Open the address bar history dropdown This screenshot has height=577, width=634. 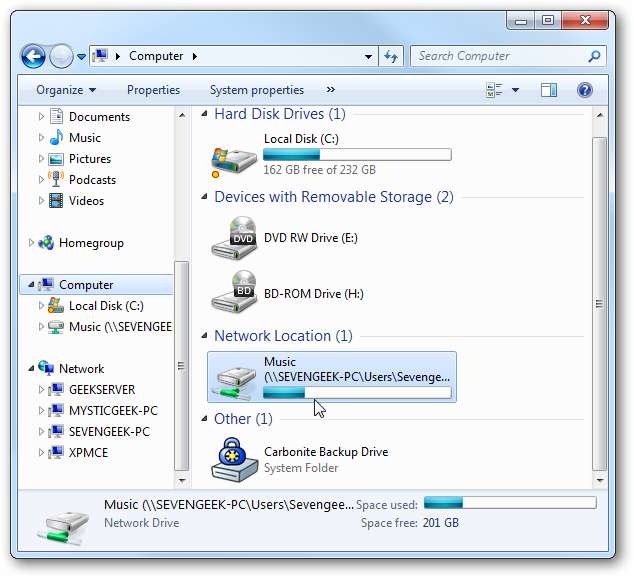tap(368, 57)
